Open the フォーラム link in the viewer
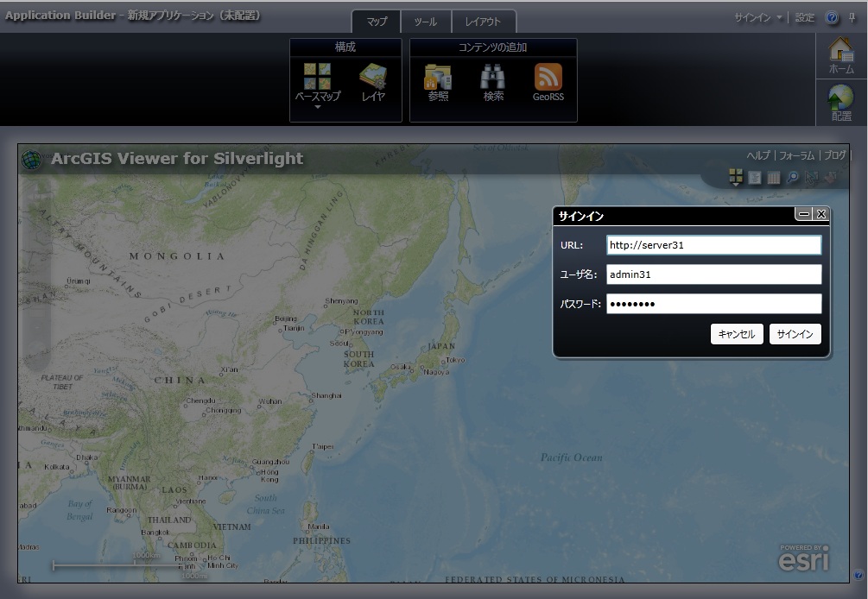This screenshot has width=868, height=599. [796, 155]
